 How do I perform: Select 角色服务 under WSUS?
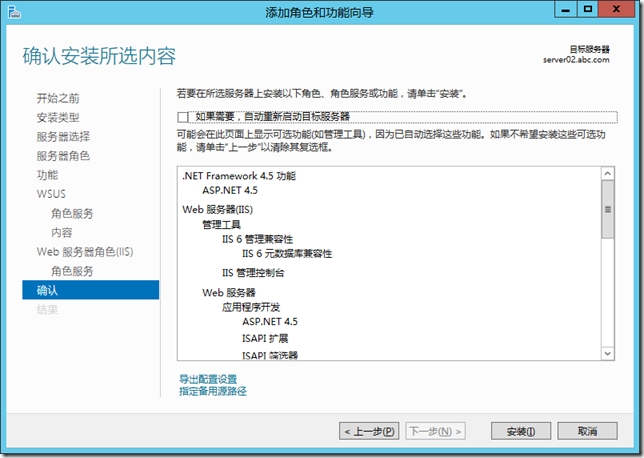tap(72, 214)
